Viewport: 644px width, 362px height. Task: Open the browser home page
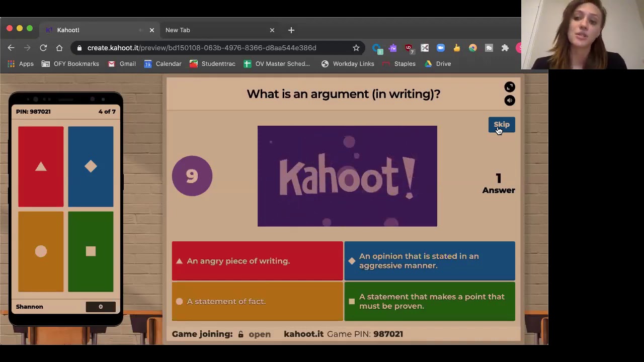[59, 48]
